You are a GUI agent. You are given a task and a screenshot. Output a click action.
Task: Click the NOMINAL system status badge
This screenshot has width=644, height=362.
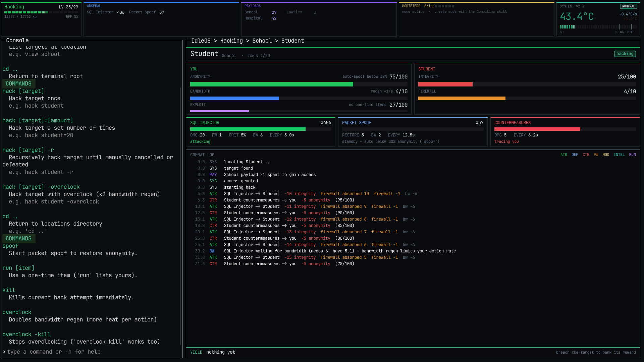[628, 6]
